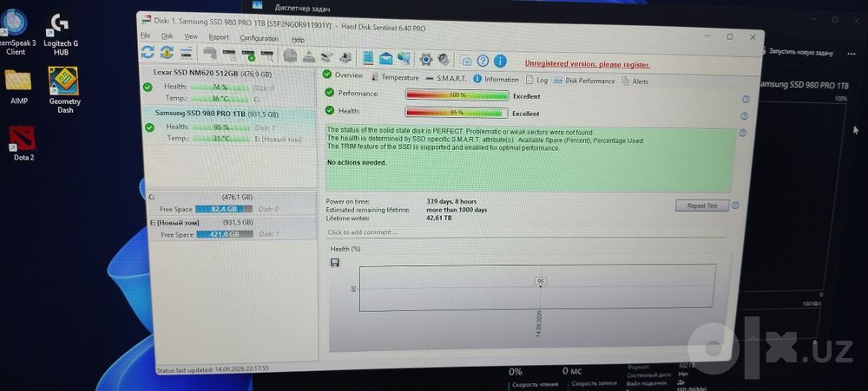
Task: Click the 'Click to add comment' field
Action: click(x=525, y=233)
